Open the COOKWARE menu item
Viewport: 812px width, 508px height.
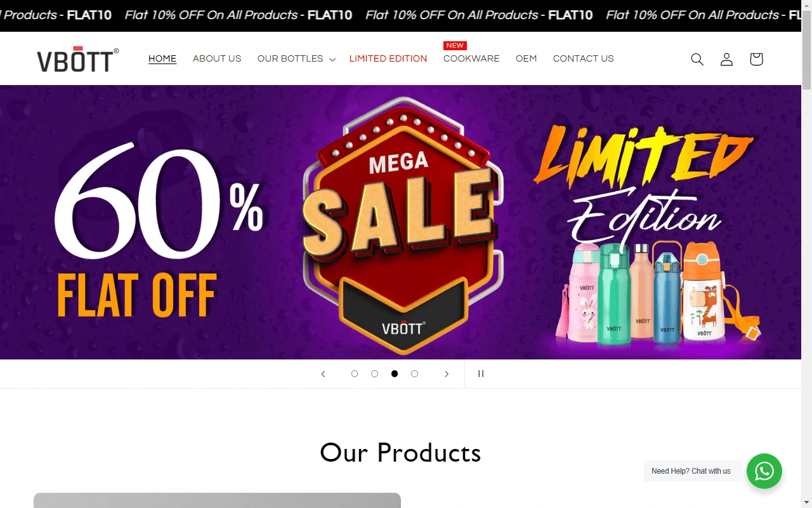[471, 58]
